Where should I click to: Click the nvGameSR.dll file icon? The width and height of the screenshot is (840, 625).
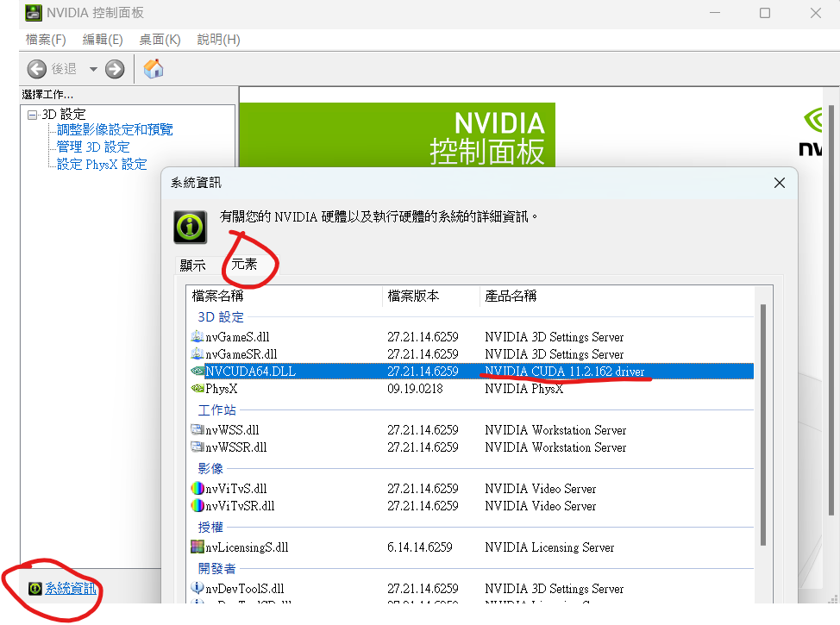coord(197,354)
